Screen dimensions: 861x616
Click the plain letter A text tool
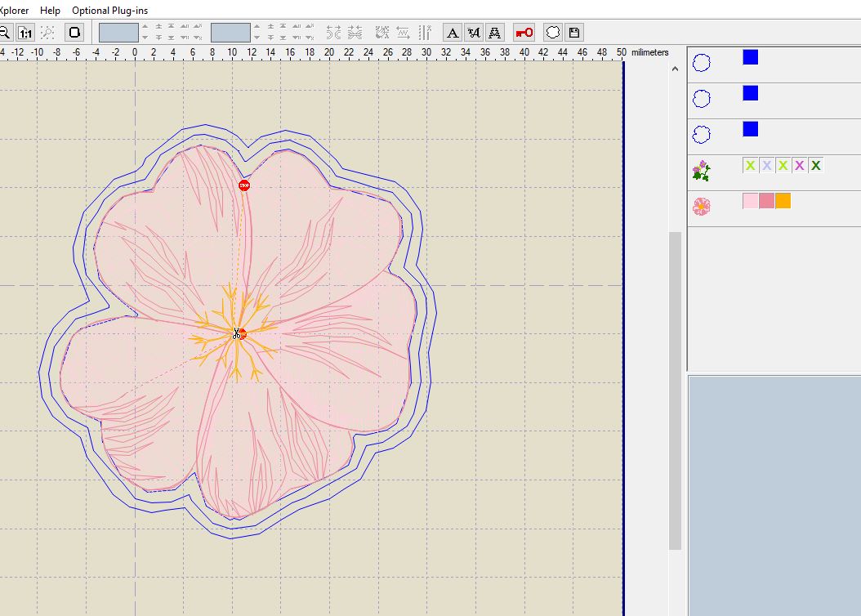tap(453, 33)
